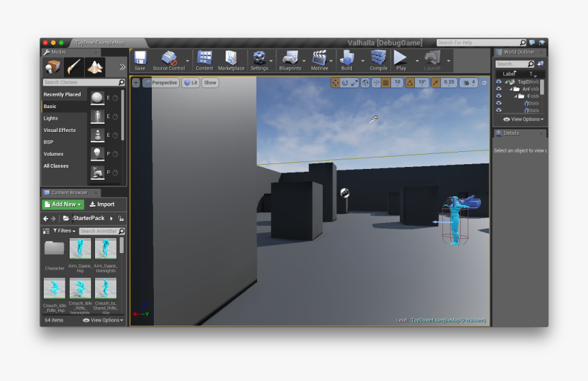Image resolution: width=588 pixels, height=381 pixels.
Task: Toggle visibility of nested folder row
Action: (498, 96)
